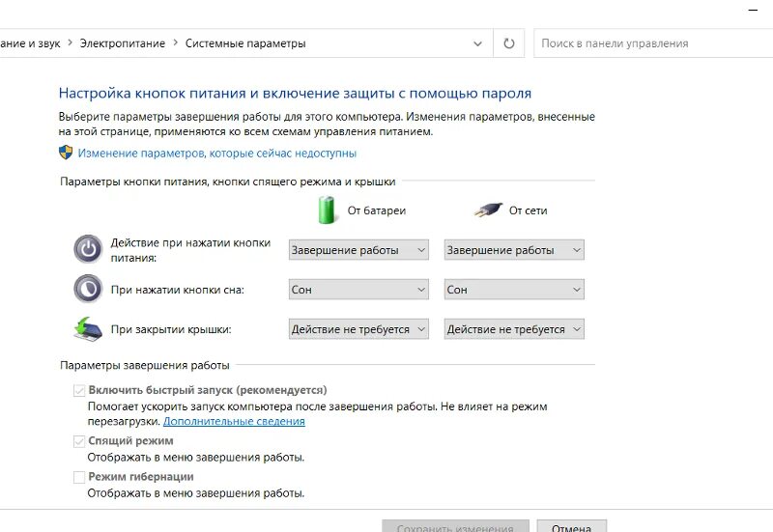Click the Сохранить изменения button

coord(455,526)
